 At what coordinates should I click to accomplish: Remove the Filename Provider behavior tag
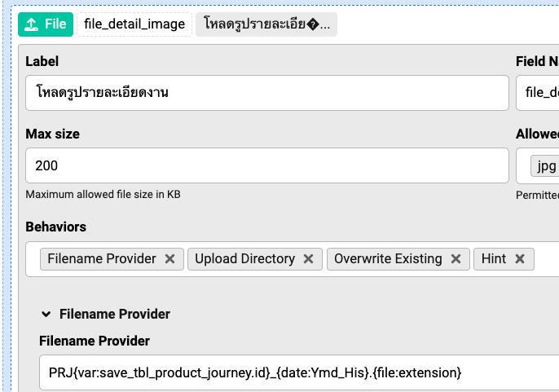169,259
